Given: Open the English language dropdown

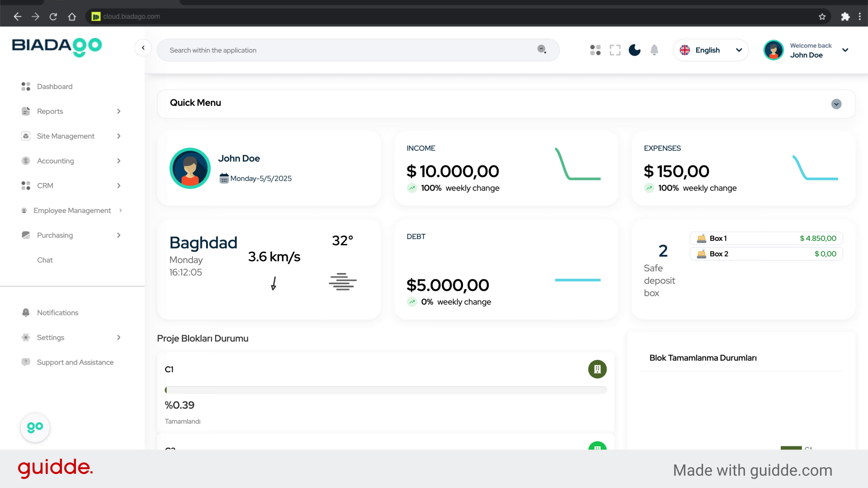Looking at the screenshot, I should pos(711,50).
